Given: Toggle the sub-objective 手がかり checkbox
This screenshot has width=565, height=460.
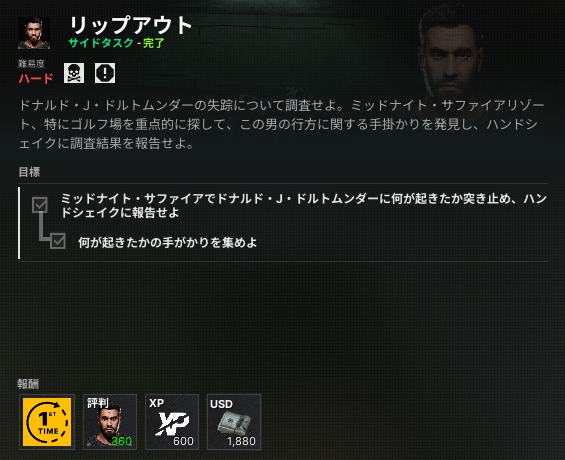Looking at the screenshot, I should tap(58, 241).
